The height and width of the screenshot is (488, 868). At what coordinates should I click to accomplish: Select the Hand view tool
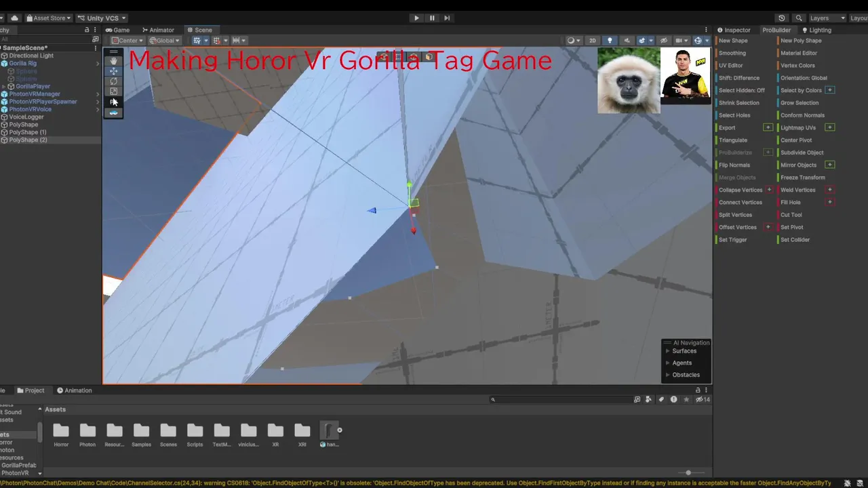(x=113, y=61)
